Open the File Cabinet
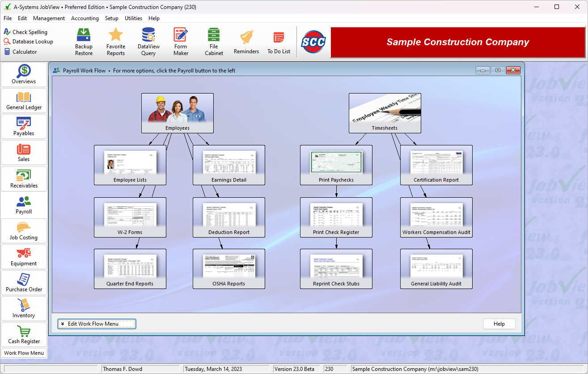Screen dimensions: 588x374 tap(213, 41)
